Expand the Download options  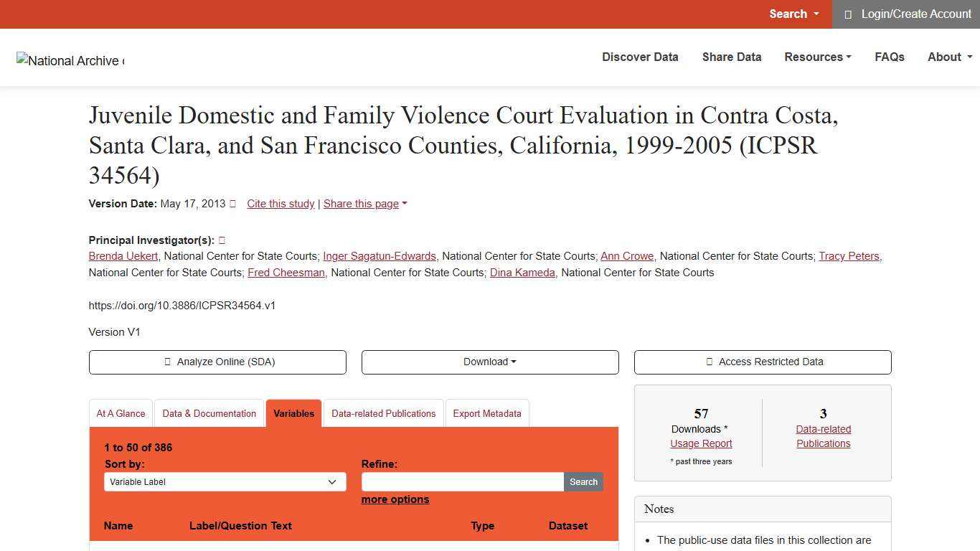click(489, 362)
